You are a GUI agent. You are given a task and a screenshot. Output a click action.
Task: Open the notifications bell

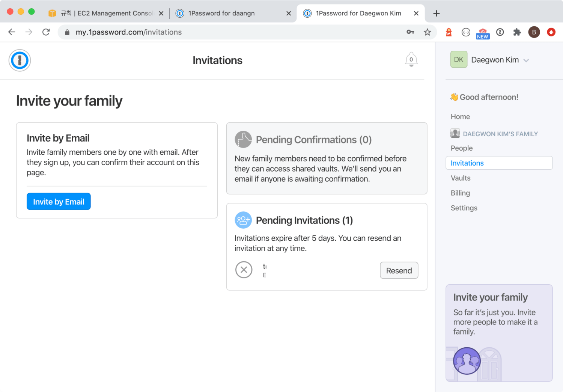point(411,60)
